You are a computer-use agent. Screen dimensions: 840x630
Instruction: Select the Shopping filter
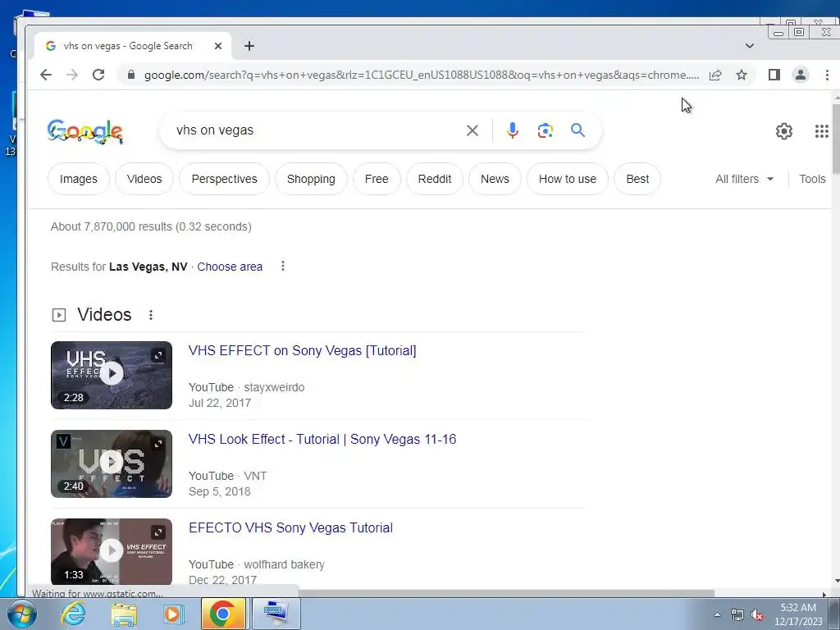pos(311,179)
